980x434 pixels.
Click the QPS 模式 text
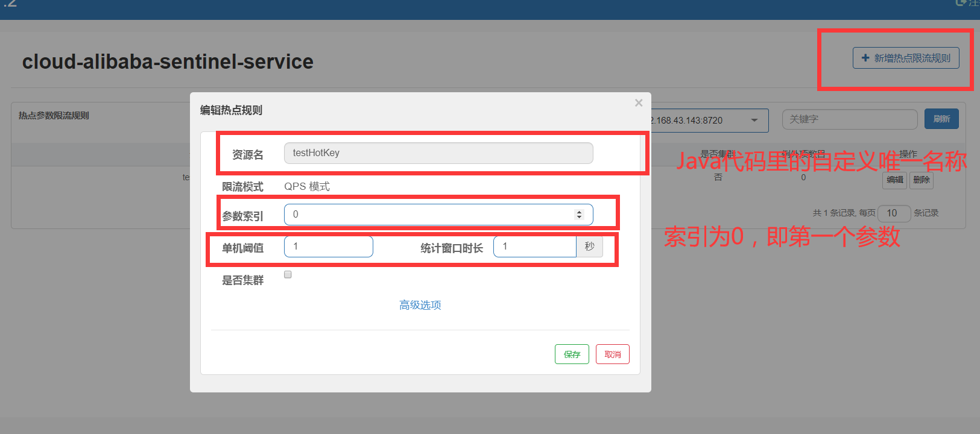(x=307, y=187)
